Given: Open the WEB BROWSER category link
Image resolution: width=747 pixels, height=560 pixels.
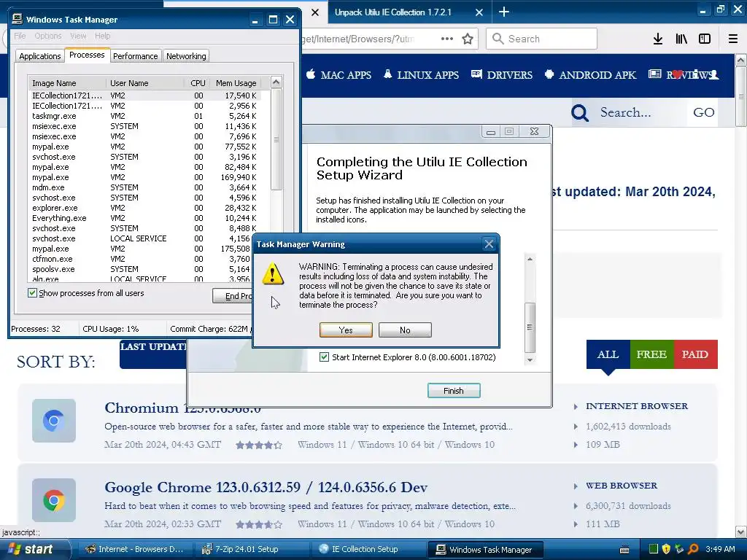Looking at the screenshot, I should (x=622, y=486).
